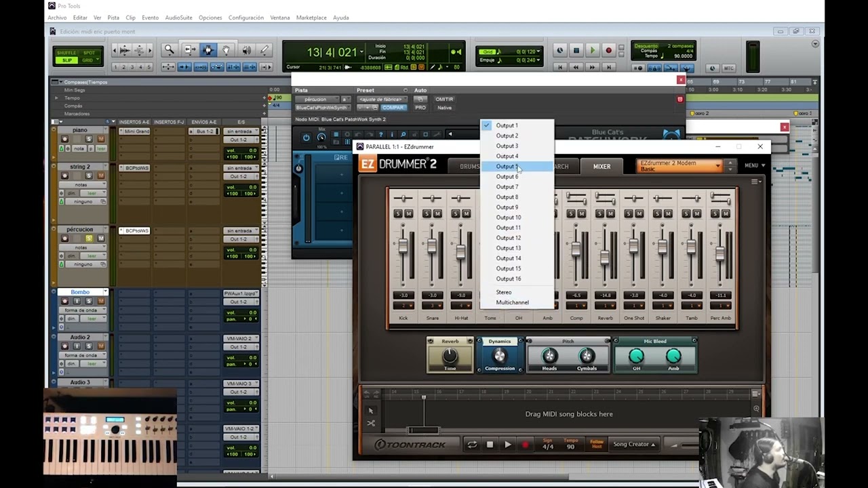Image resolution: width=868 pixels, height=488 pixels.
Task: Select Spot edit mode button
Action: coord(89,53)
